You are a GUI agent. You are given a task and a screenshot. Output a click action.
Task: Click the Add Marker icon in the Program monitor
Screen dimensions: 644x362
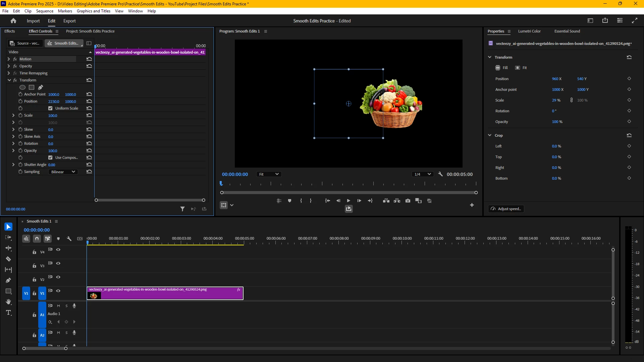(289, 201)
